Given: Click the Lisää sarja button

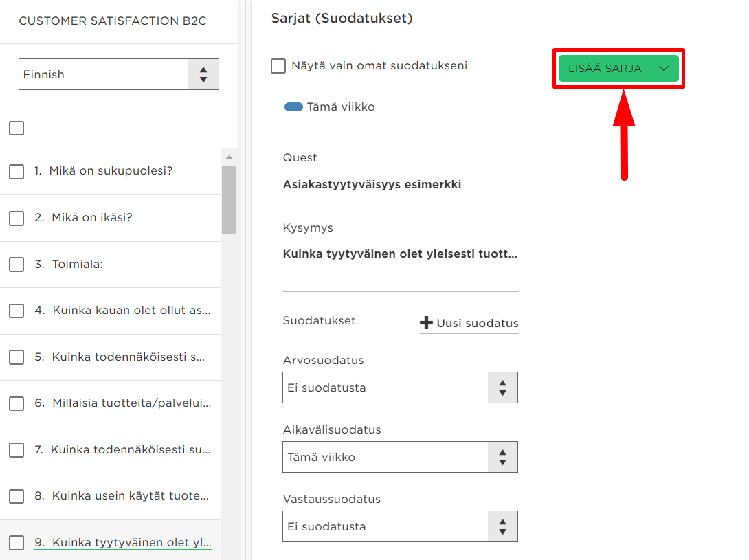Looking at the screenshot, I should tap(618, 68).
